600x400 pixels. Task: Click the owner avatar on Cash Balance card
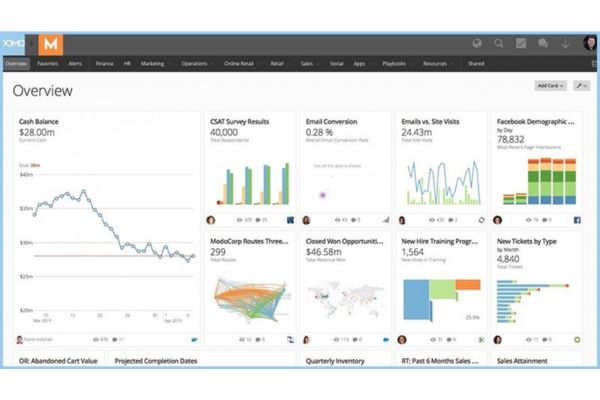20,340
